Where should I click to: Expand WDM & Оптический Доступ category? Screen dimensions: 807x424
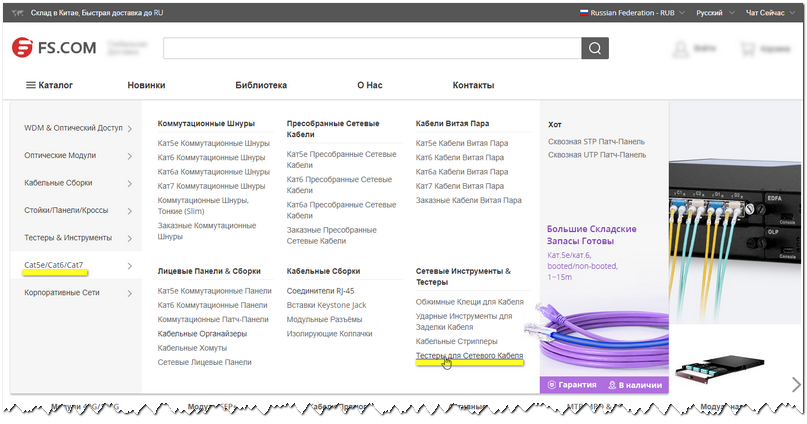[x=77, y=128]
